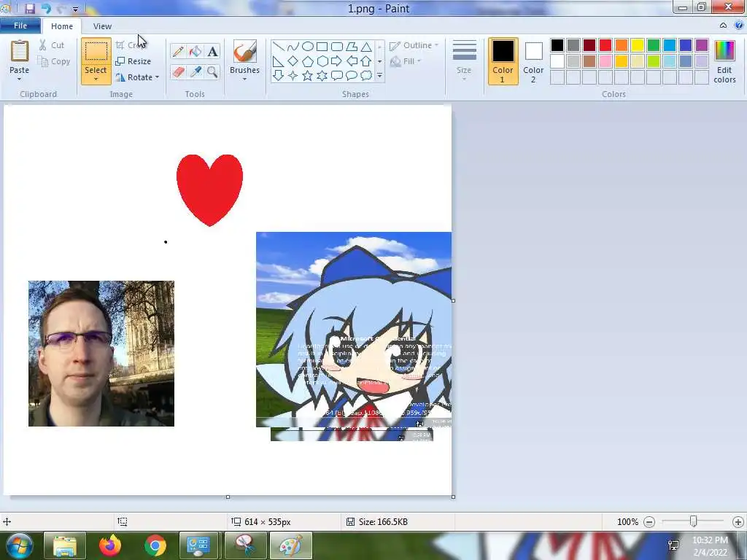Choose the Oval callout shape
This screenshot has width=747, height=560.
352,75
